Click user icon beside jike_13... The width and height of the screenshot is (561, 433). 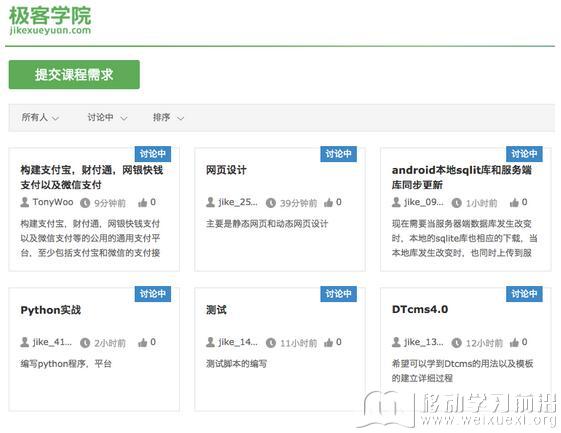pyautogui.click(x=396, y=342)
